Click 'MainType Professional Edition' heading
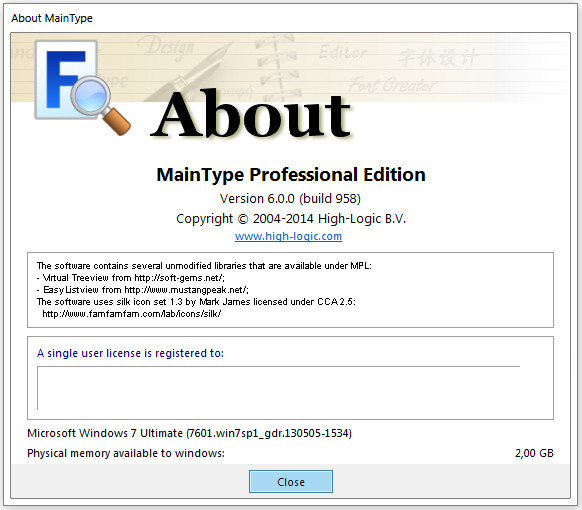This screenshot has width=582, height=510. click(291, 174)
